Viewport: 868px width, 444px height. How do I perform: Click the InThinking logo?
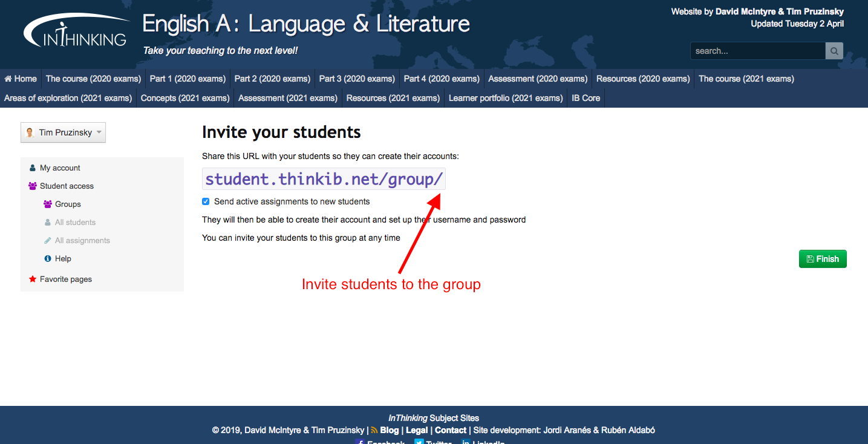[x=75, y=31]
